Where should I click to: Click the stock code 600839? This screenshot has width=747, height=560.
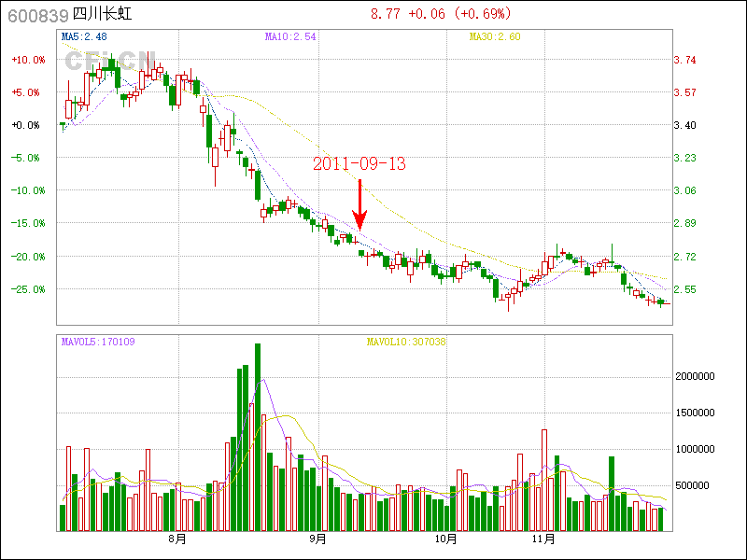pyautogui.click(x=33, y=16)
